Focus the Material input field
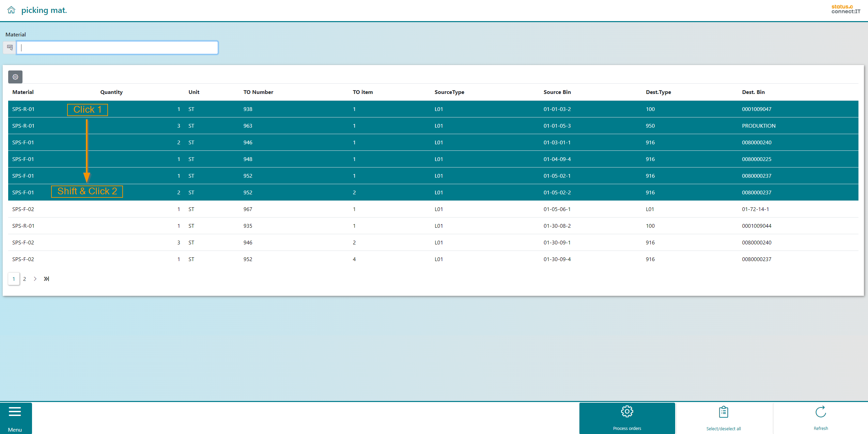 [117, 48]
